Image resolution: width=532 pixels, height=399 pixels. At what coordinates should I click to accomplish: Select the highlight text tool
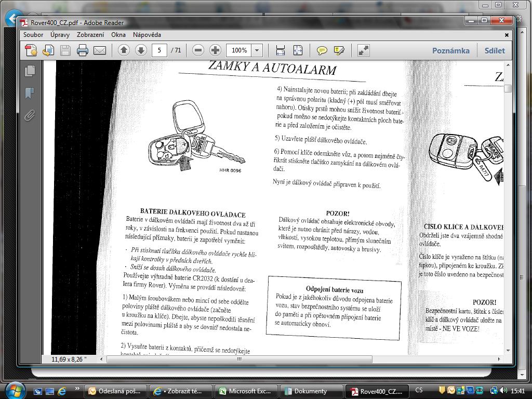click(339, 50)
